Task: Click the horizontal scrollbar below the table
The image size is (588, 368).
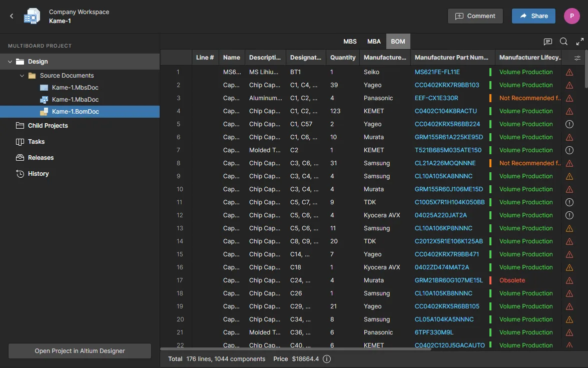Action: pyautogui.click(x=295, y=349)
